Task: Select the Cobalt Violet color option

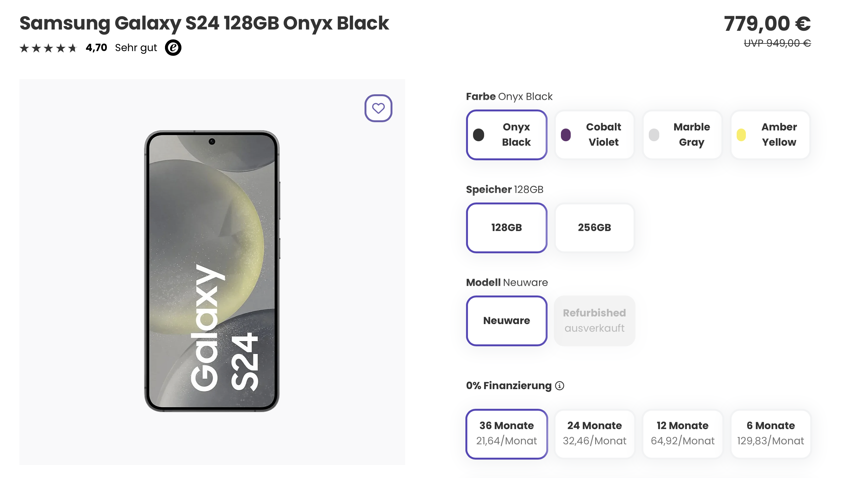Action: click(594, 135)
